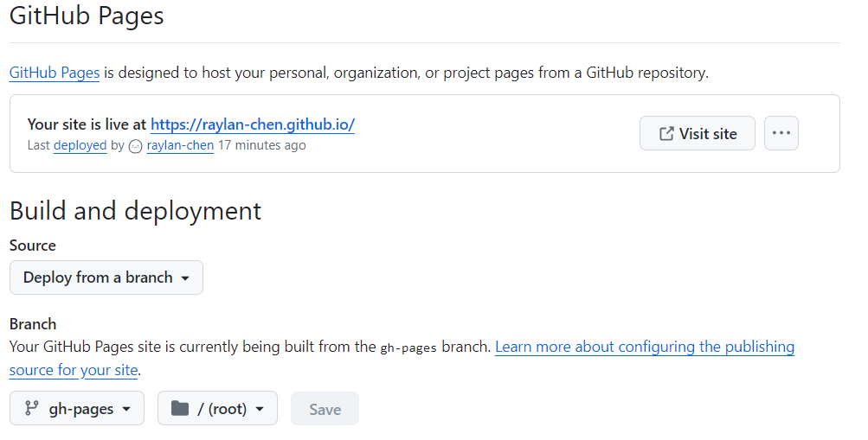This screenshot has width=868, height=440.
Task: Click the caret arrow beside Deploy from a branch
Action: [x=185, y=278]
